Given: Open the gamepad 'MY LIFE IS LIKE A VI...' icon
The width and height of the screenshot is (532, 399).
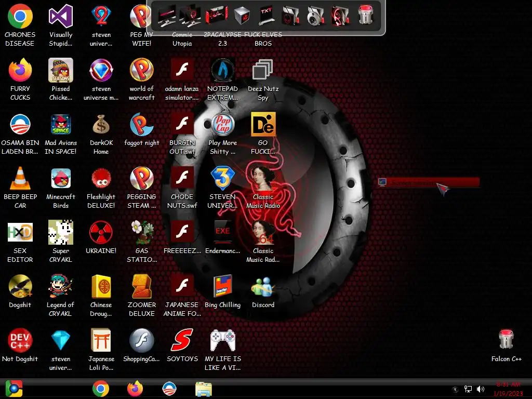Looking at the screenshot, I should 222,340.
